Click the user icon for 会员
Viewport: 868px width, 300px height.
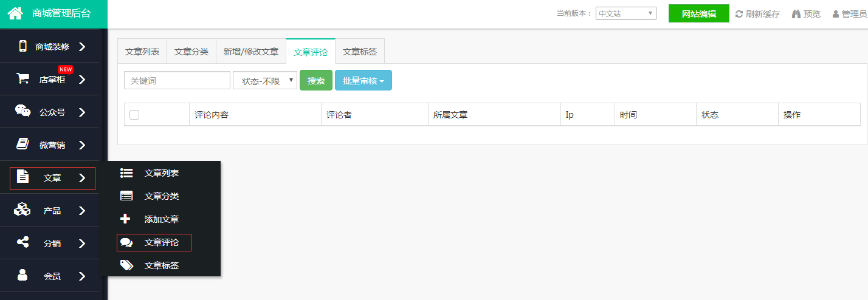(23, 276)
